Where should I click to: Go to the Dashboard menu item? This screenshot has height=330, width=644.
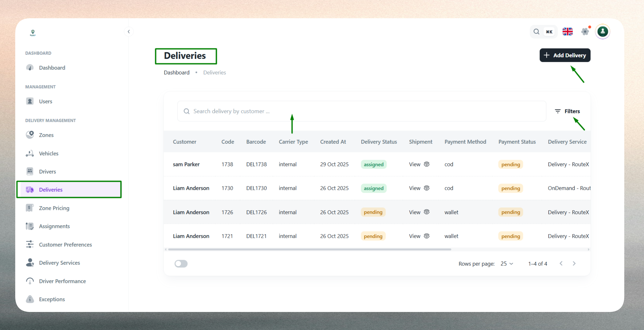point(52,68)
